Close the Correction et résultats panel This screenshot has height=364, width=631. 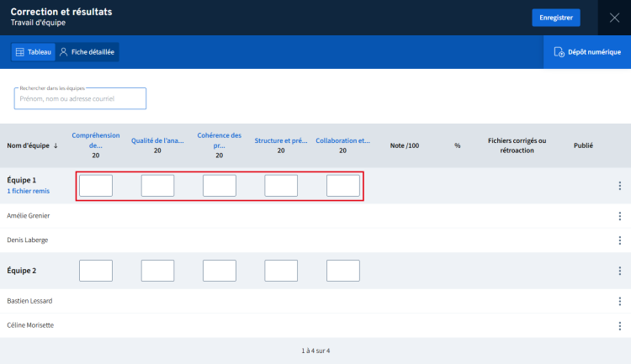[613, 18]
